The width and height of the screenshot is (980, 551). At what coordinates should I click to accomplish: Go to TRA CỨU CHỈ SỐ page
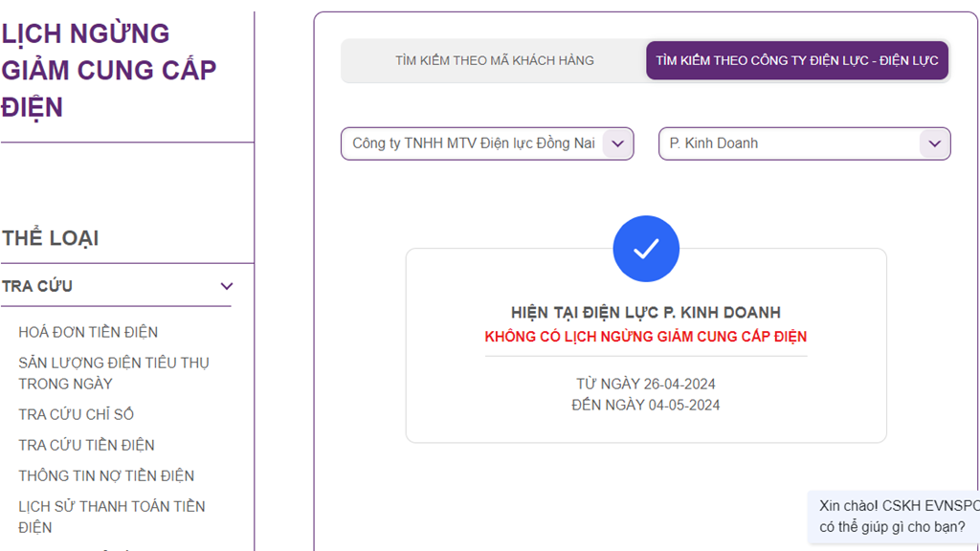(76, 414)
